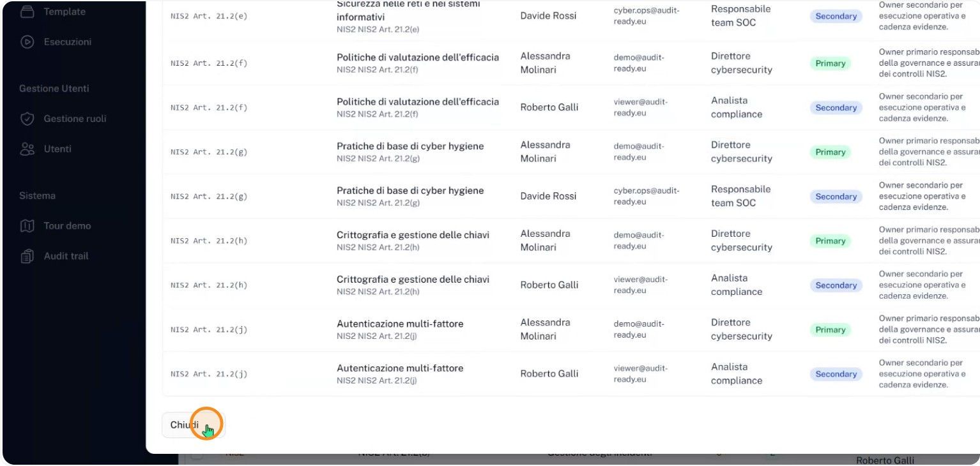Select 'Crittografia e gestione delle chiavi' in Roberto Galli row
The width and height of the screenshot is (980, 466).
[413, 279]
